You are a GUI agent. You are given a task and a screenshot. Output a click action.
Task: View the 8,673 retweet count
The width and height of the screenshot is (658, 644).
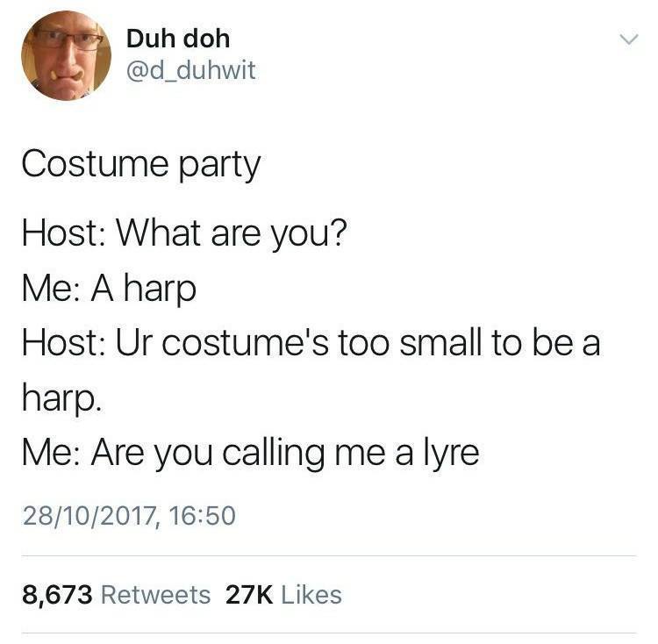[x=57, y=596]
